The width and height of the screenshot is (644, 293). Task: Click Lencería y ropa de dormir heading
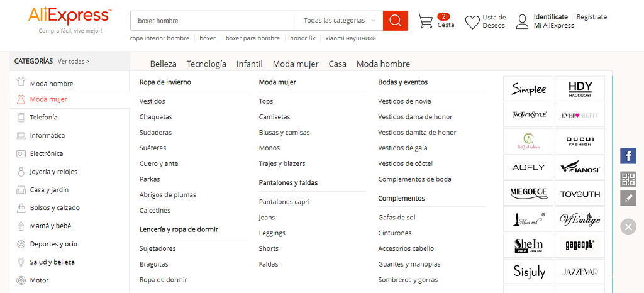(x=179, y=229)
